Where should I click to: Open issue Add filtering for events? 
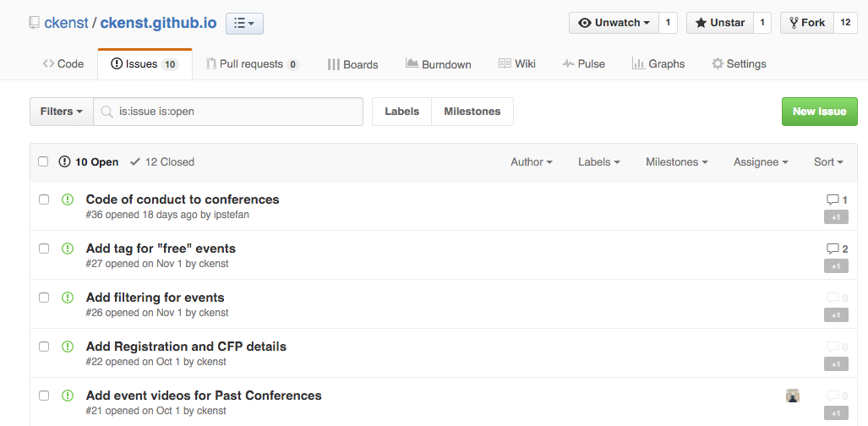tap(155, 298)
